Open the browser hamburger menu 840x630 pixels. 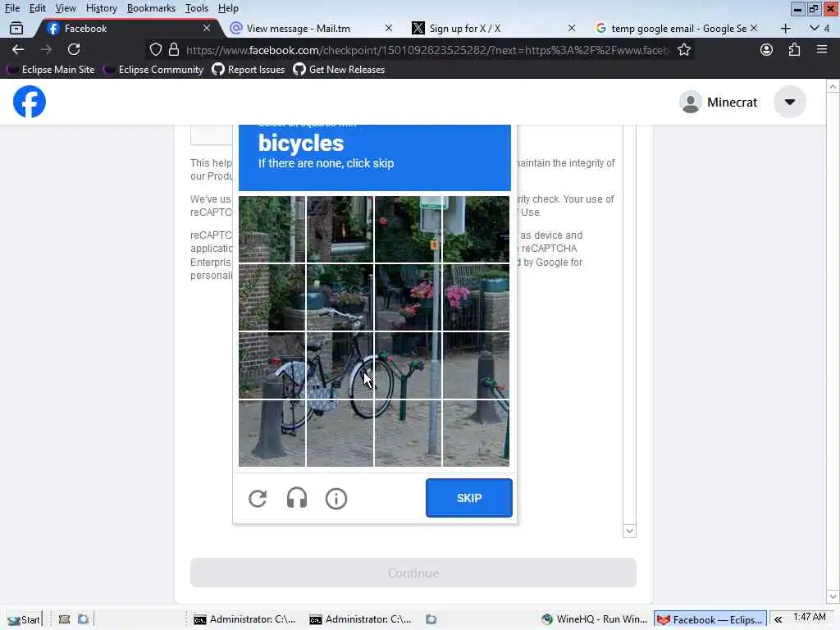pos(822,50)
